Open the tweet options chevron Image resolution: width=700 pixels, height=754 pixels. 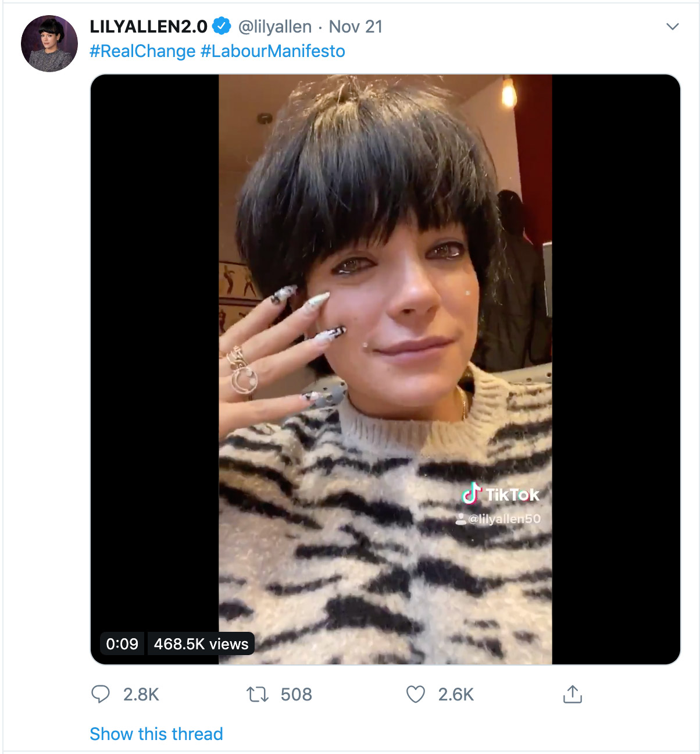(x=673, y=27)
